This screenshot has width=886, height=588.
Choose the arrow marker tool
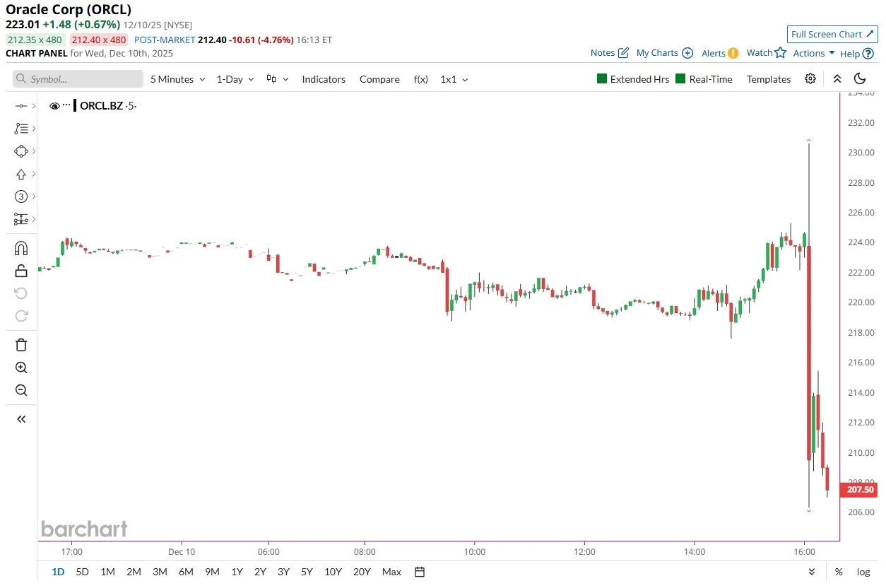20,174
